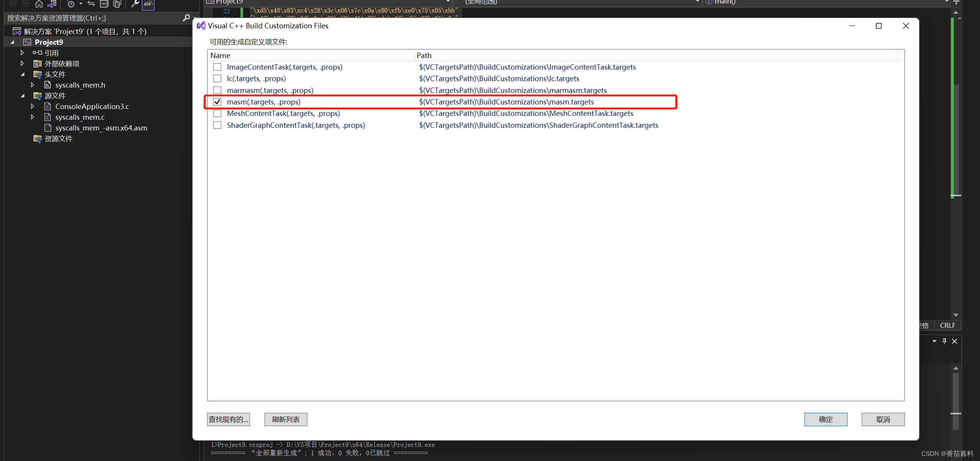This screenshot has height=461, width=980.
Task: Click the 确定 button to confirm
Action: pyautogui.click(x=825, y=419)
